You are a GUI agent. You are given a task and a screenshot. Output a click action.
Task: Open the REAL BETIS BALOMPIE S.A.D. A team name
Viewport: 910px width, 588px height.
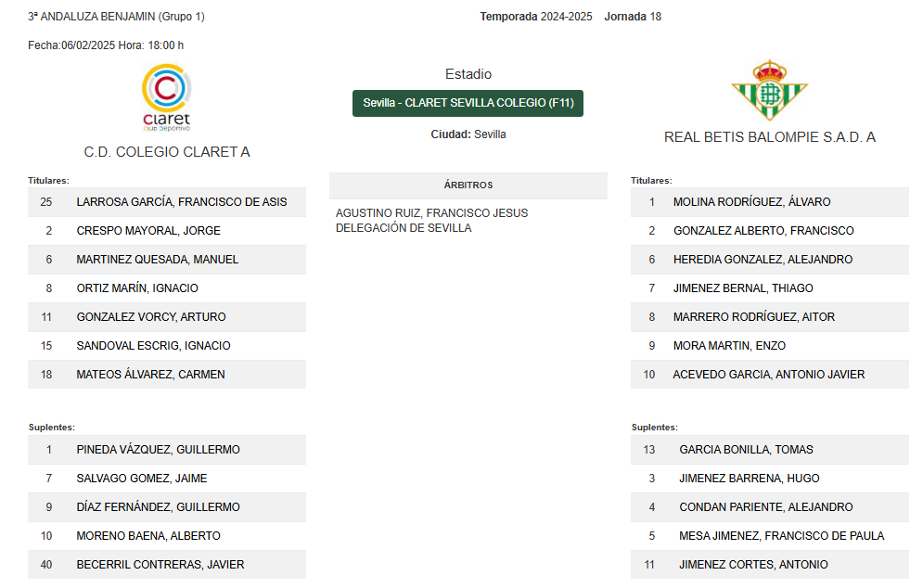click(x=770, y=137)
